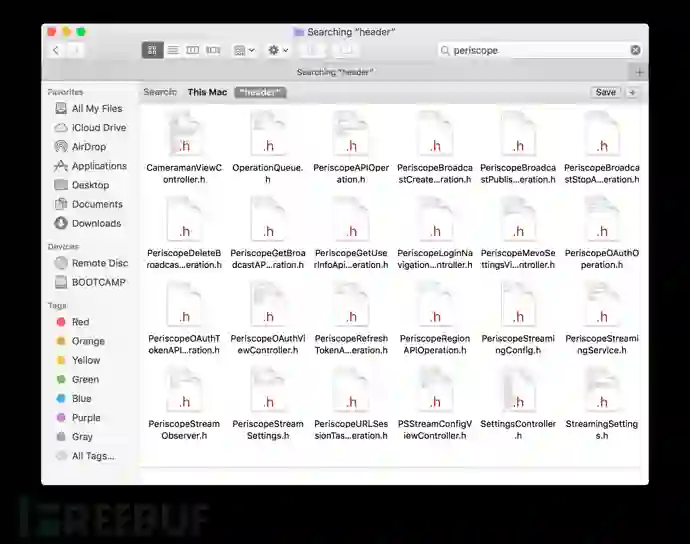Select PeriscopeBroadcastPublis...eration.h file icon

[x=518, y=134]
